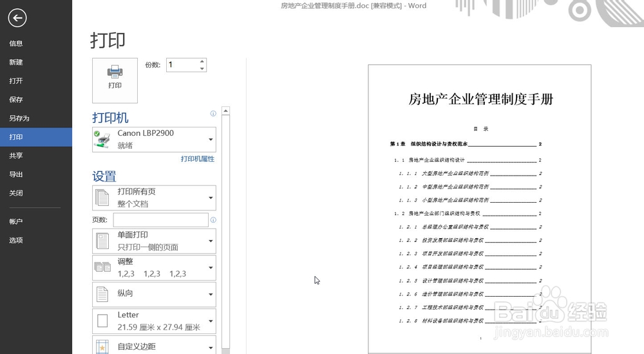The image size is (644, 354).
Task: Click the Canon printer status icon
Action: [102, 139]
